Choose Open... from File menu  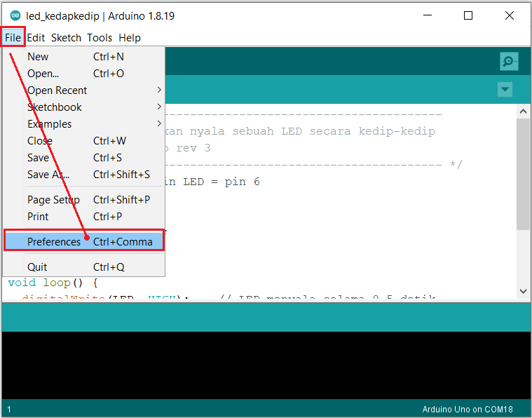tap(84, 74)
